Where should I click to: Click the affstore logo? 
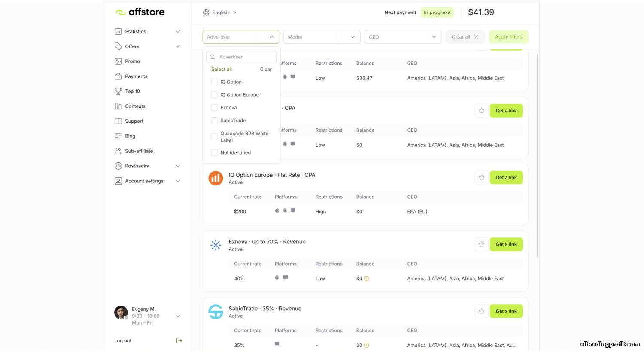(140, 12)
